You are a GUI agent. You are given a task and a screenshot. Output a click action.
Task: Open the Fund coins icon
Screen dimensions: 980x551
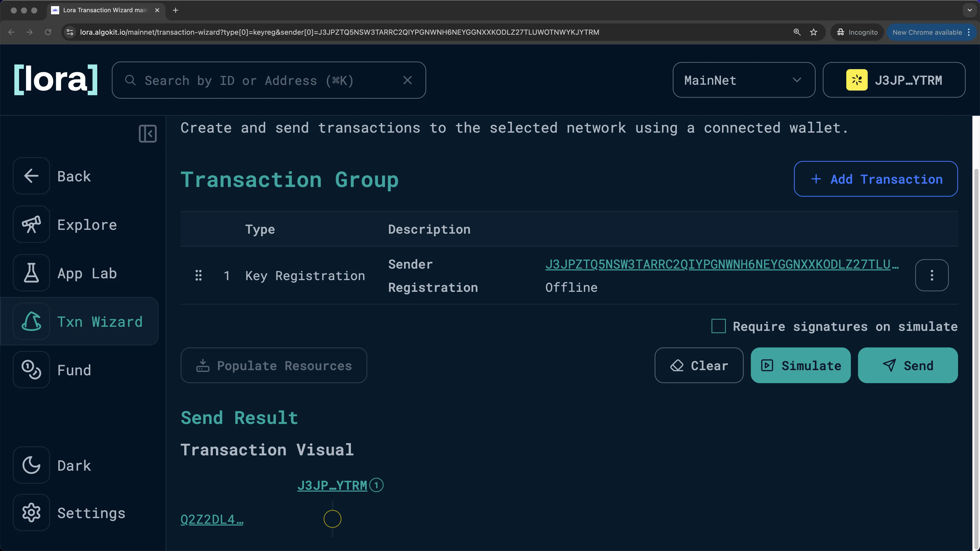click(31, 370)
